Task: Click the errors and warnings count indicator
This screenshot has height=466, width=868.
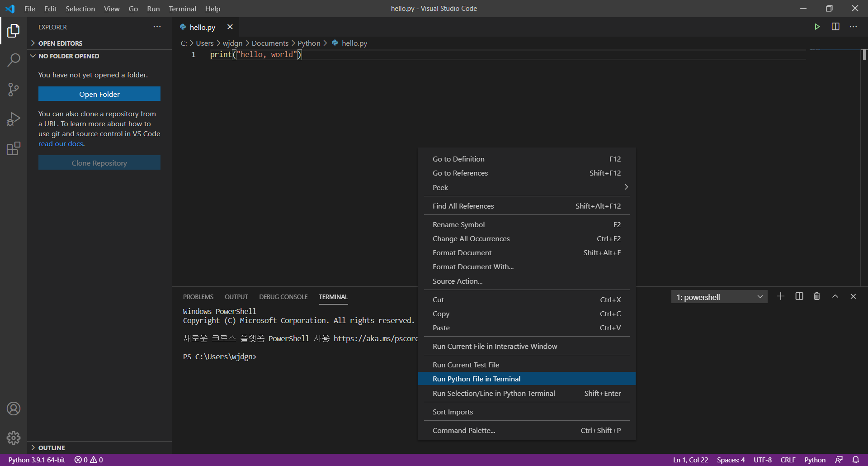Action: click(89, 460)
